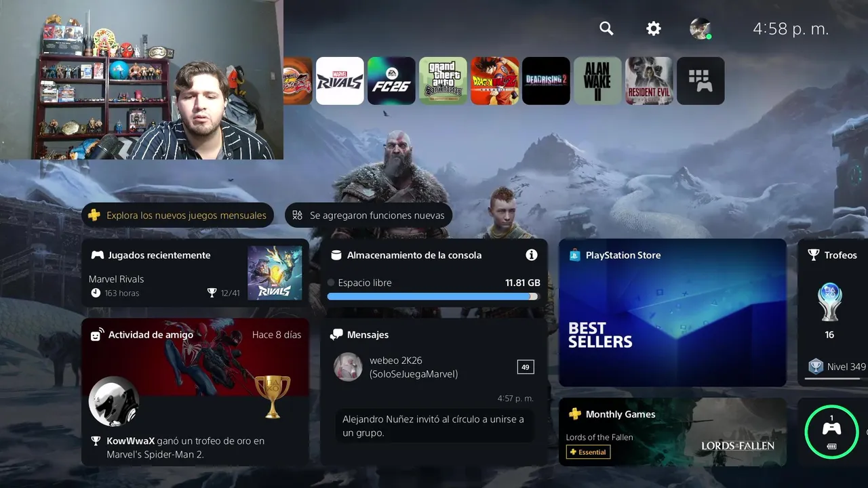This screenshot has width=868, height=488.
Task: Open the search magnifier icon
Action: point(606,28)
